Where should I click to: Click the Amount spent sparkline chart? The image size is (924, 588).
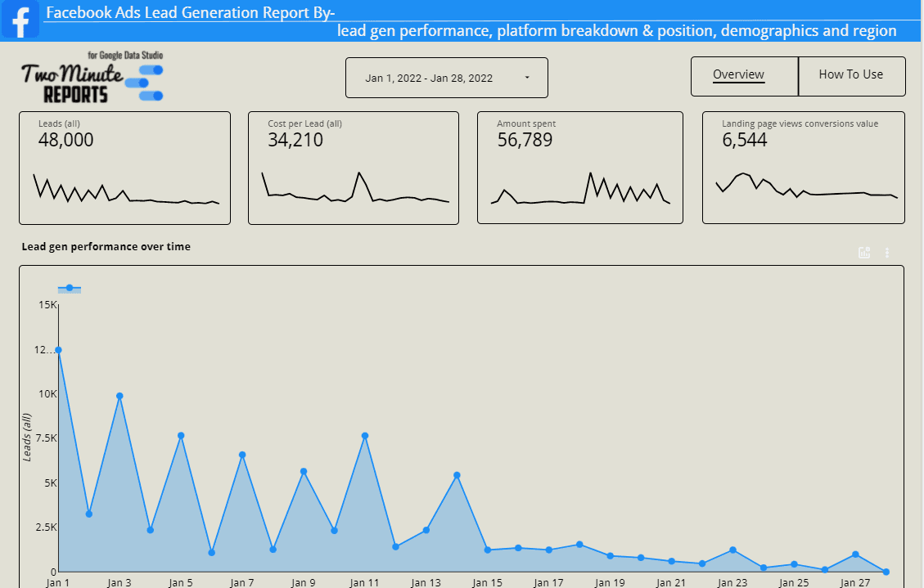pyautogui.click(x=580, y=188)
